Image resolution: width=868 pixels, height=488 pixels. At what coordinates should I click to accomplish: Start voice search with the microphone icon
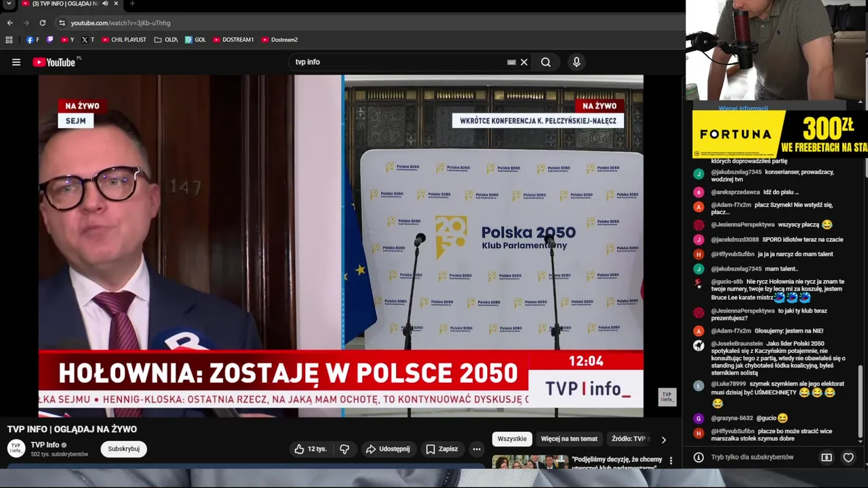(576, 62)
